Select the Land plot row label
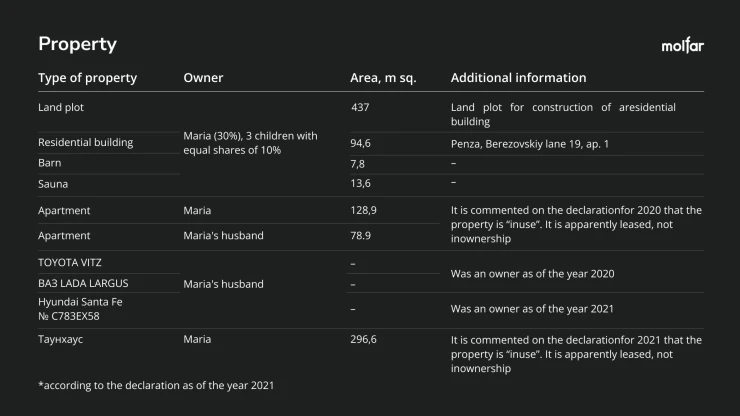The image size is (740, 416). [x=61, y=108]
